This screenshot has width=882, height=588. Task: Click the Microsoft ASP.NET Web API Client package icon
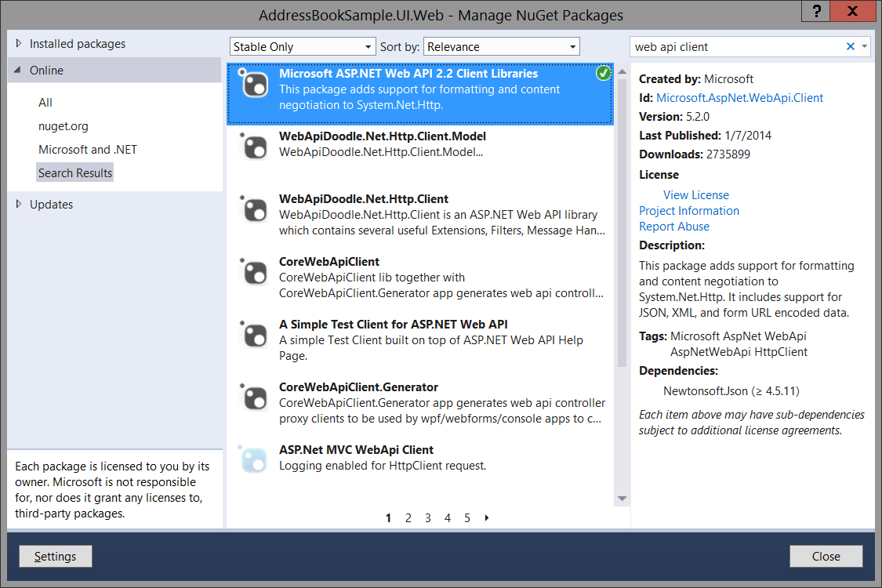pos(254,85)
